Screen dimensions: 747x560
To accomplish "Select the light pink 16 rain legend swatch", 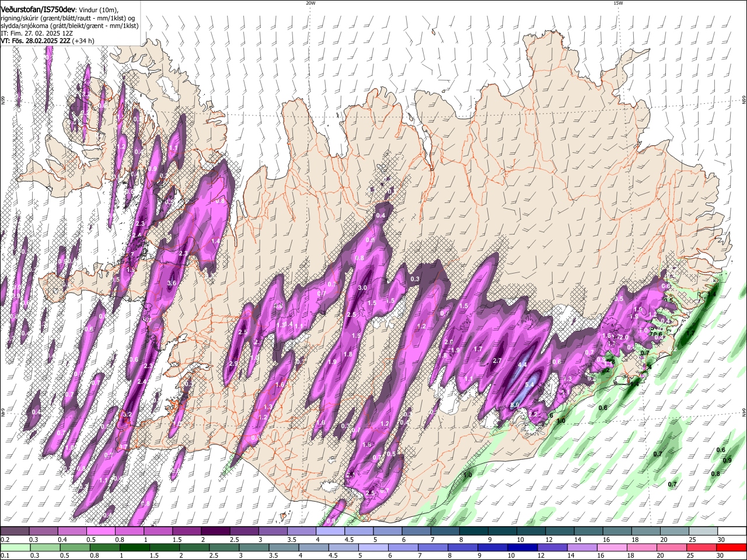I will pos(612,548).
